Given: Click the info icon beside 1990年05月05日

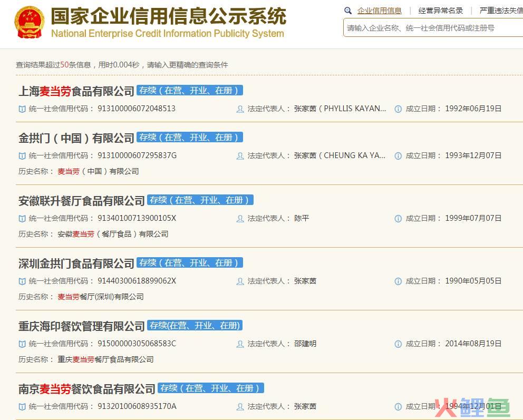Looking at the screenshot, I should 398,281.
